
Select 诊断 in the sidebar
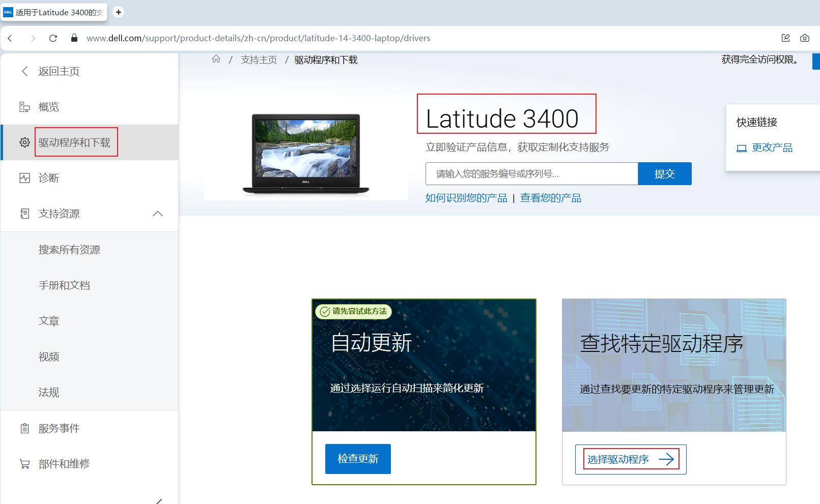(49, 178)
